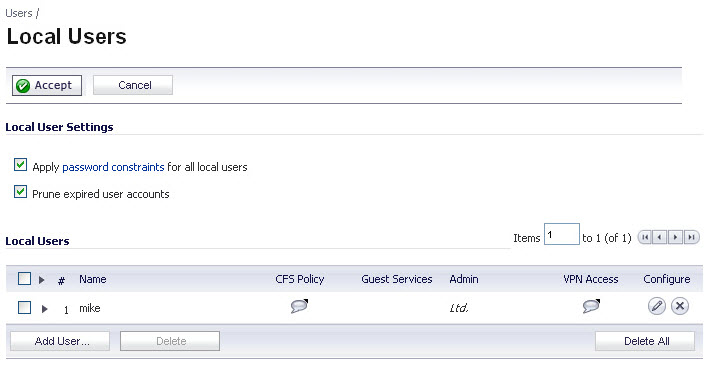Go to previous page of items
706x386 pixels.
pos(660,237)
